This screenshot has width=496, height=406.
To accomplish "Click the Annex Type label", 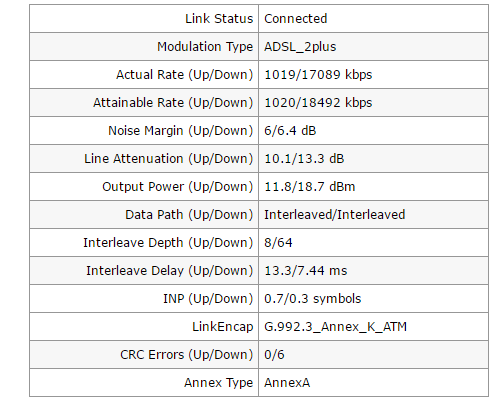I will click(219, 383).
